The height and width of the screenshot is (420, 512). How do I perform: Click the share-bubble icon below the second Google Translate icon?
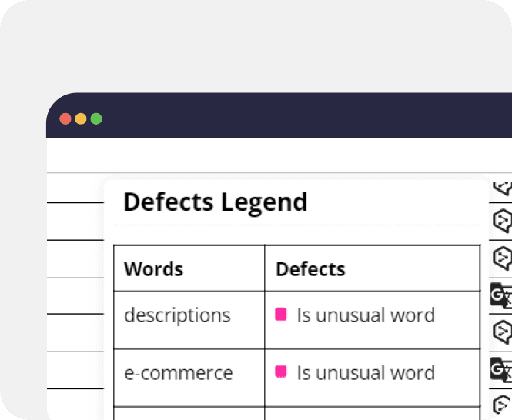[x=503, y=405]
